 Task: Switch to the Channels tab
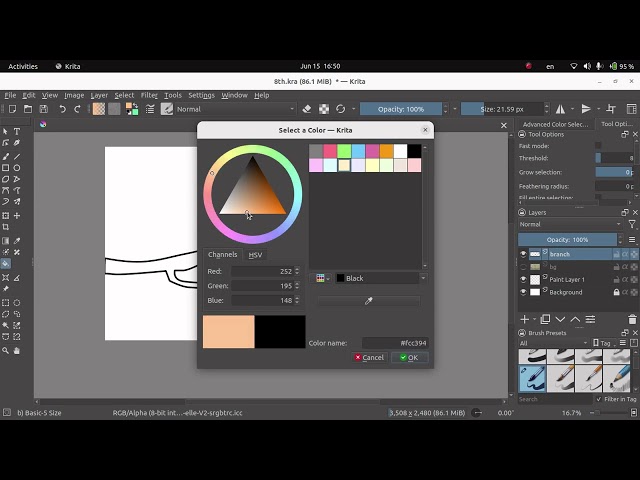click(x=222, y=254)
